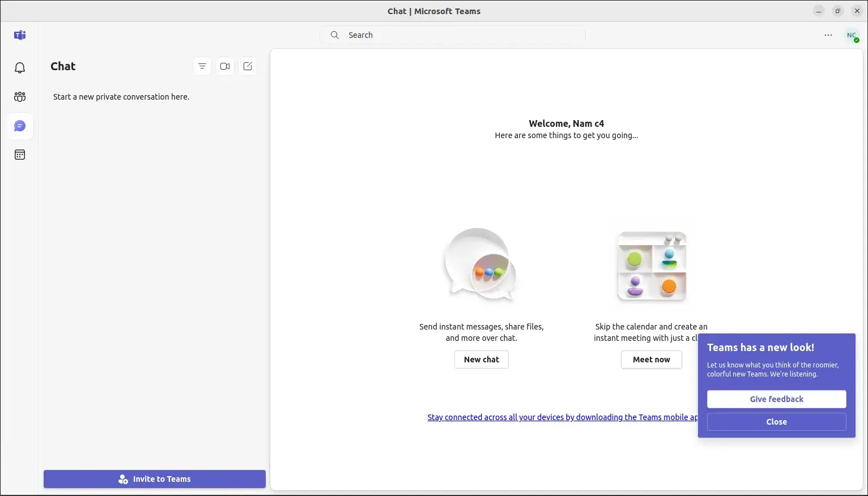Click the search magnifier icon
The width and height of the screenshot is (868, 496).
point(335,35)
